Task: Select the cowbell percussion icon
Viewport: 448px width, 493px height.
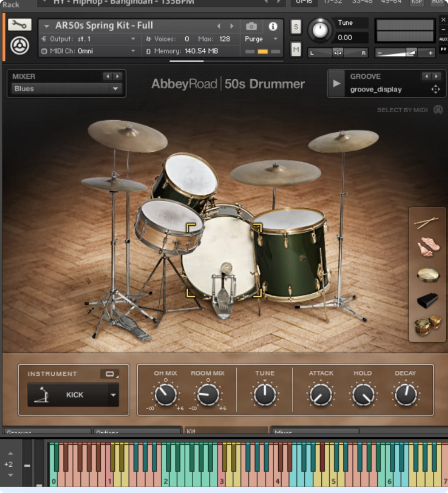Action: click(x=427, y=300)
